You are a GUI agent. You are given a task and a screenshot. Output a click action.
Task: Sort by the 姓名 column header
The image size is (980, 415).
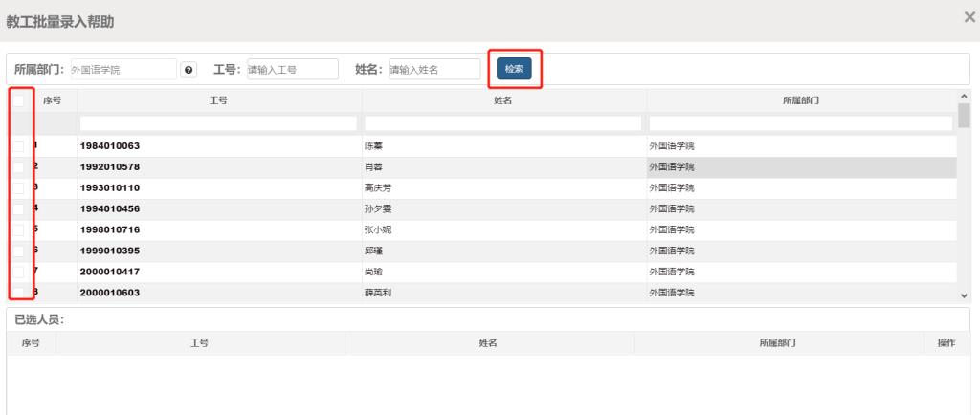pyautogui.click(x=502, y=100)
